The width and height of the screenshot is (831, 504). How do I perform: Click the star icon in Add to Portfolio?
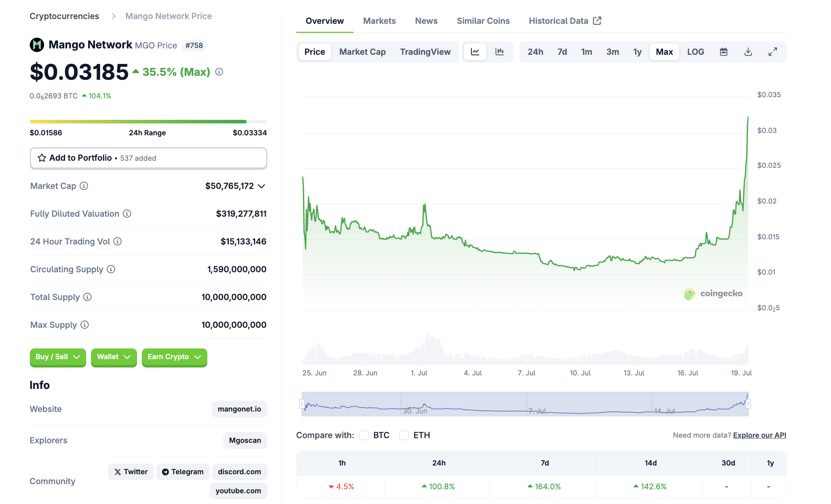[42, 158]
